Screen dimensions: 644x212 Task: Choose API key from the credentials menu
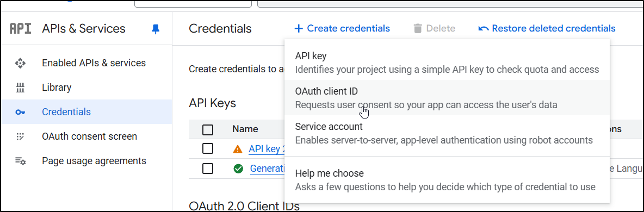point(447,62)
